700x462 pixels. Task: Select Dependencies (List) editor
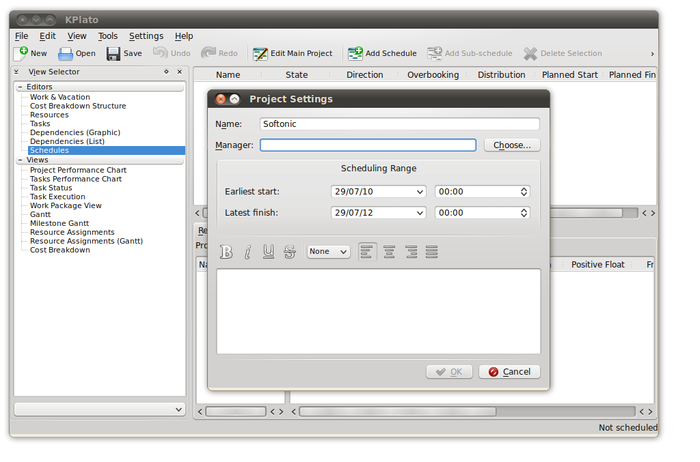pos(67,142)
